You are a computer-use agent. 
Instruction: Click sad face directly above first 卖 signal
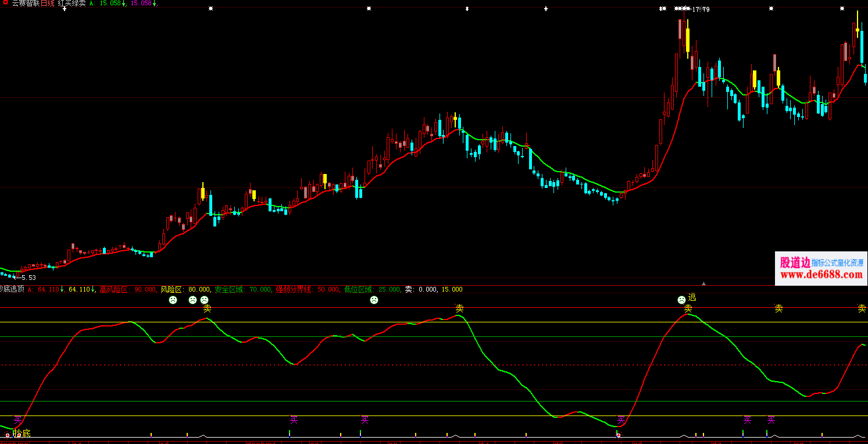tap(204, 300)
